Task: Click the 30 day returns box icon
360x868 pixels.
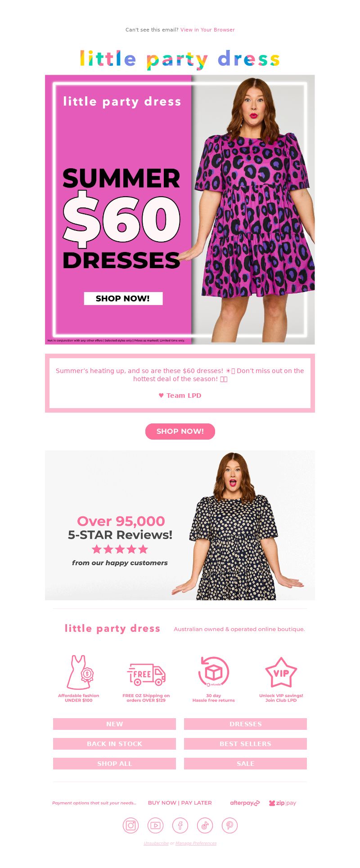Action: pyautogui.click(x=214, y=672)
